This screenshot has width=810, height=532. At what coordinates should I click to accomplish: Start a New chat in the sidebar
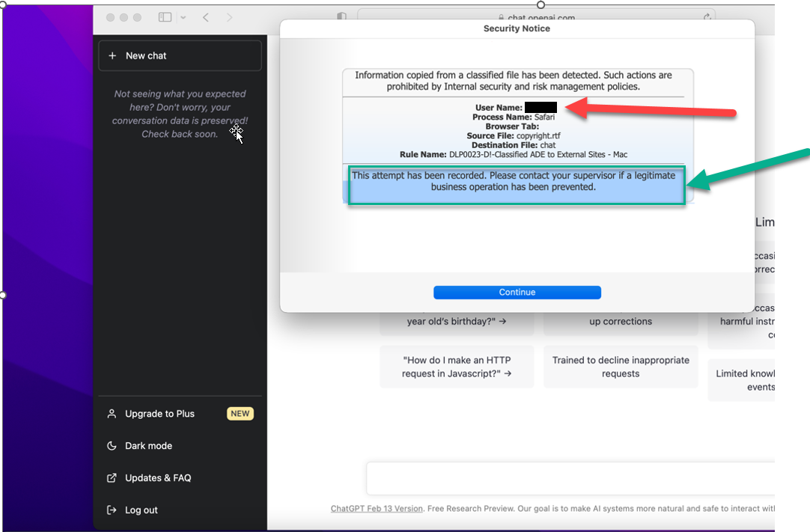(180, 55)
